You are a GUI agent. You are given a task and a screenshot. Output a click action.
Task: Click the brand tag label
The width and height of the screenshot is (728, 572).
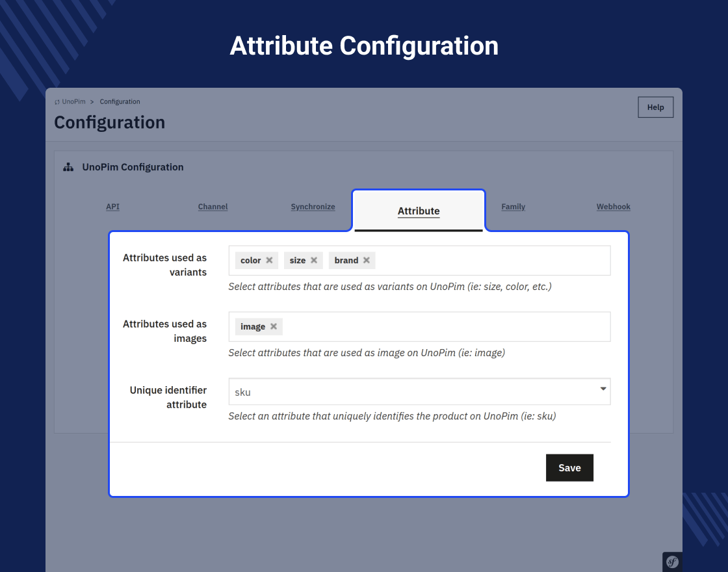(x=346, y=261)
